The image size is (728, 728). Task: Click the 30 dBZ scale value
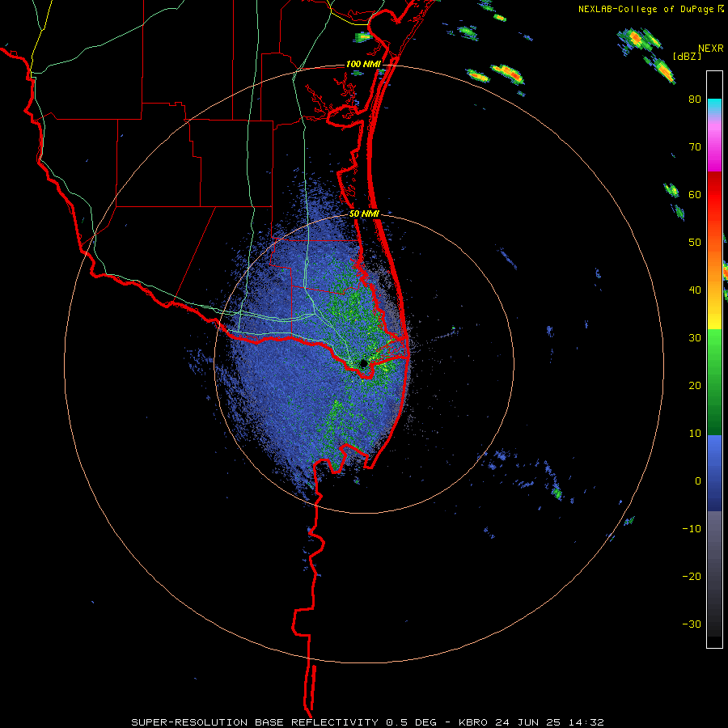tap(695, 338)
